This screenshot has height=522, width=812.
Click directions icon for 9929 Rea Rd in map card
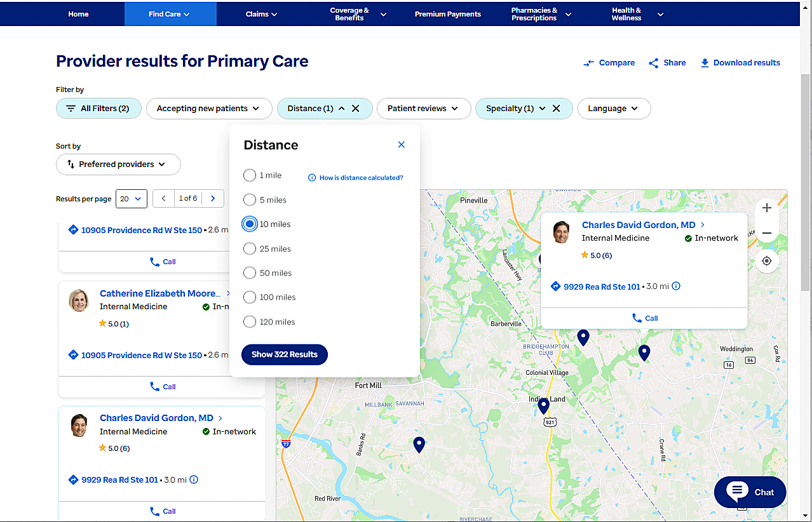[555, 286]
